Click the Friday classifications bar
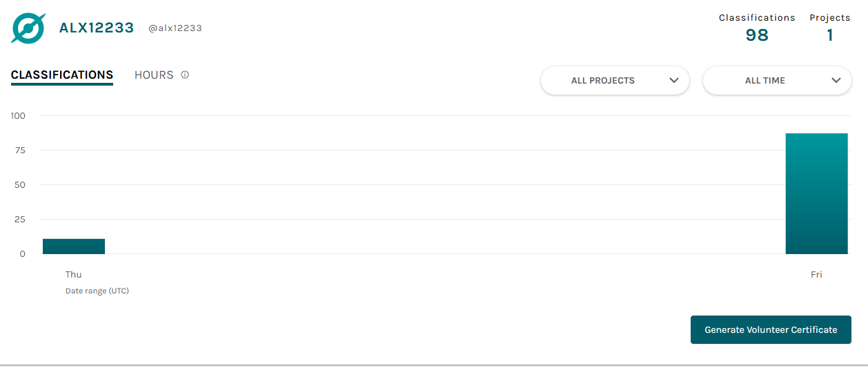Screen dimensions: 868x377 coord(816,193)
